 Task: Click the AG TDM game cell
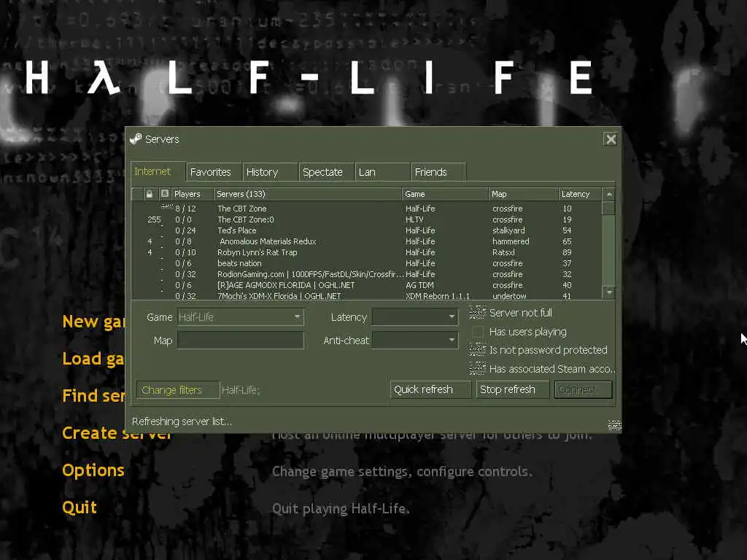point(419,285)
